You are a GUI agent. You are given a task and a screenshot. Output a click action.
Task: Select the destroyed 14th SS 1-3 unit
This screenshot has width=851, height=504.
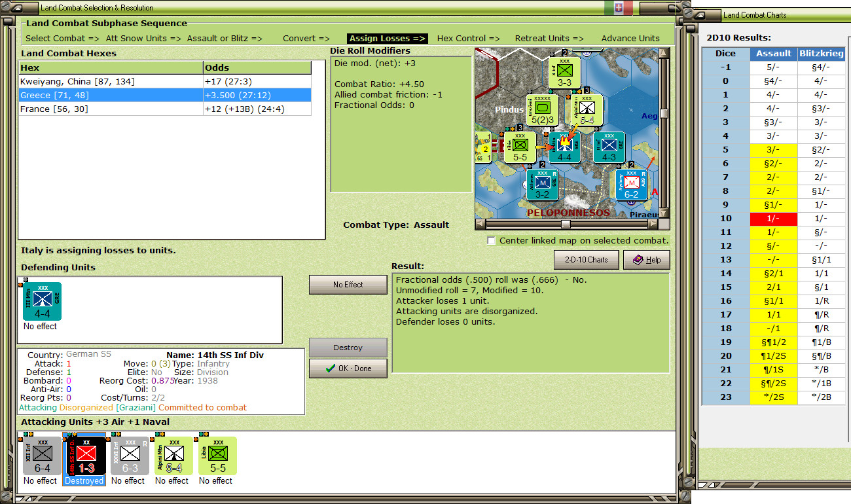point(86,456)
